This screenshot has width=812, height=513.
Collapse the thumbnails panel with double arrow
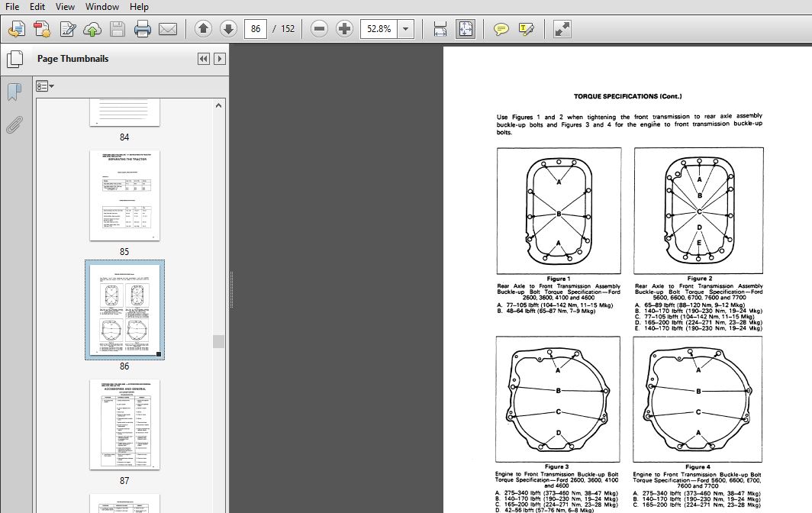tap(204, 59)
